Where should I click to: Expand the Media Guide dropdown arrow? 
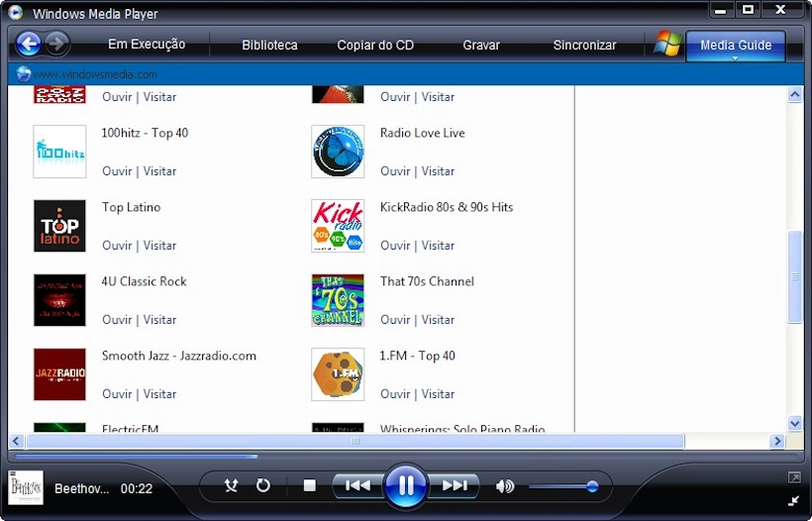coord(735,58)
